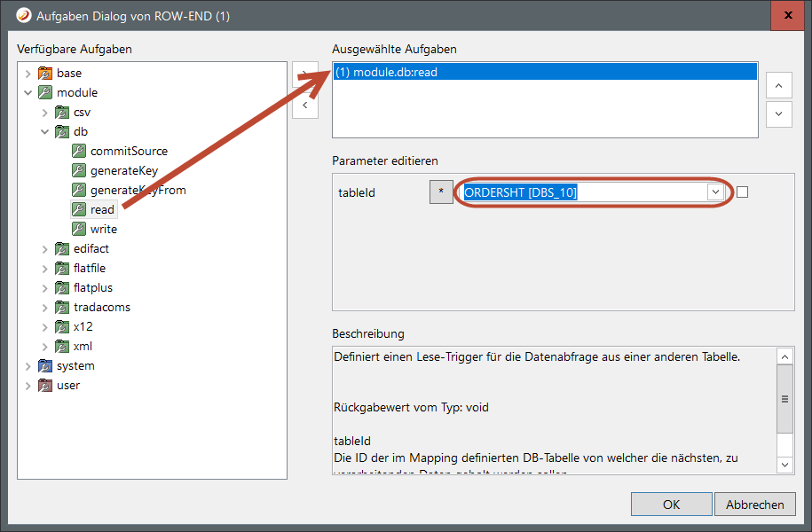812x532 pixels.
Task: Click the system folder icon
Action: tap(45, 365)
